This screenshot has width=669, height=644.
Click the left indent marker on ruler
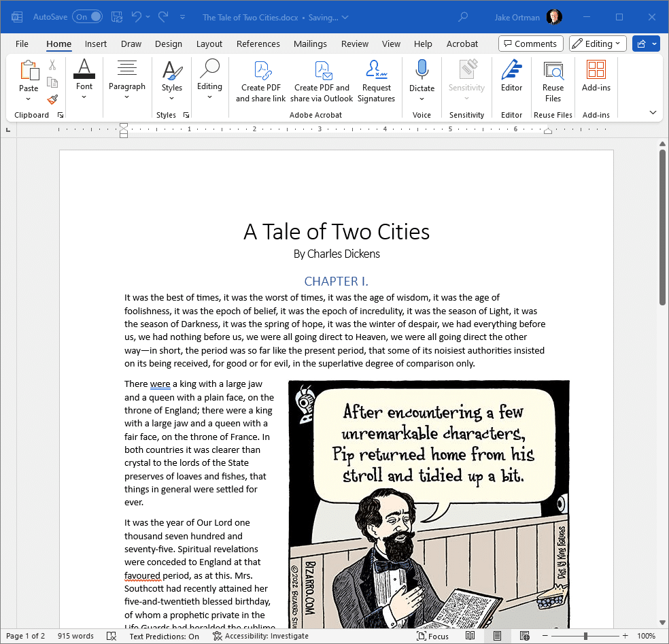(x=124, y=131)
